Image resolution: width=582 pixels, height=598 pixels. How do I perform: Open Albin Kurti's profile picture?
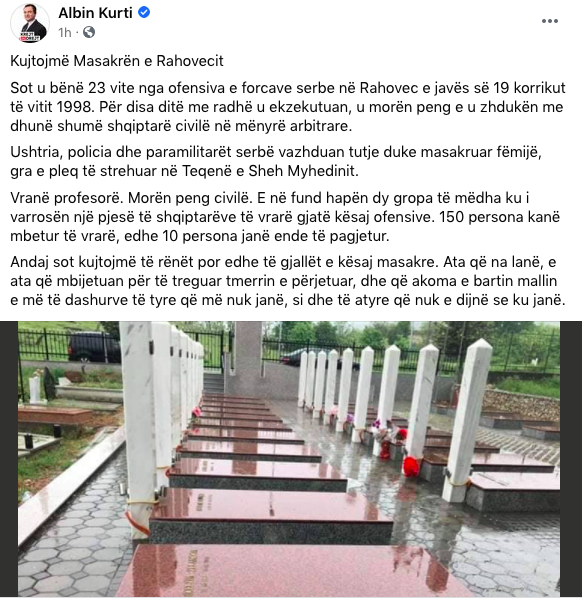30,23
